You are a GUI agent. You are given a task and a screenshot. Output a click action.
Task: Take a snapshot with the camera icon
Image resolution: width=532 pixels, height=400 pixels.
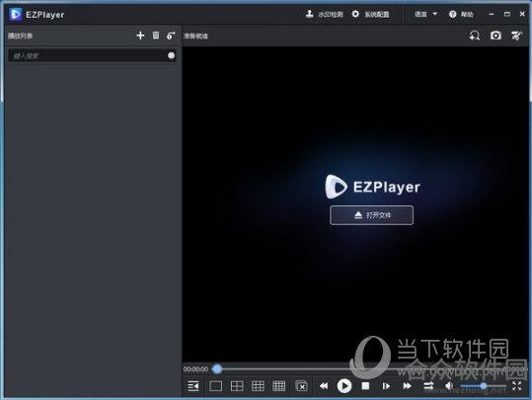click(495, 36)
